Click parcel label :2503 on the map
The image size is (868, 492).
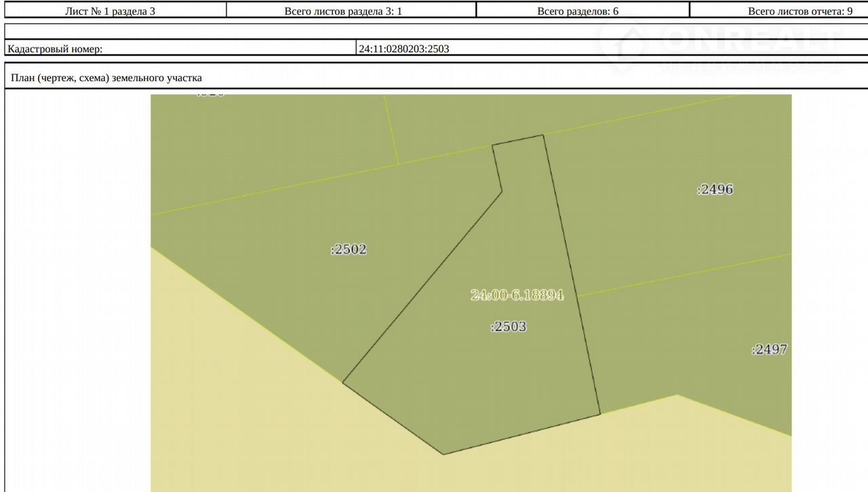click(509, 327)
